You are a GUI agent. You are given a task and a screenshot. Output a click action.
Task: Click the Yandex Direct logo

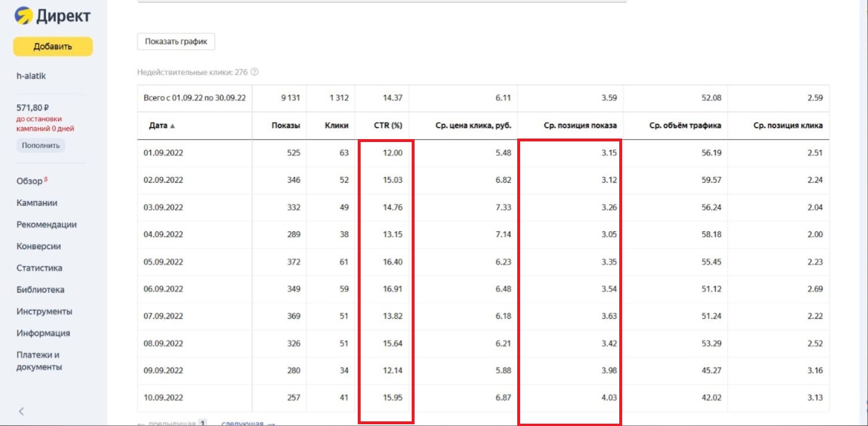(x=53, y=16)
